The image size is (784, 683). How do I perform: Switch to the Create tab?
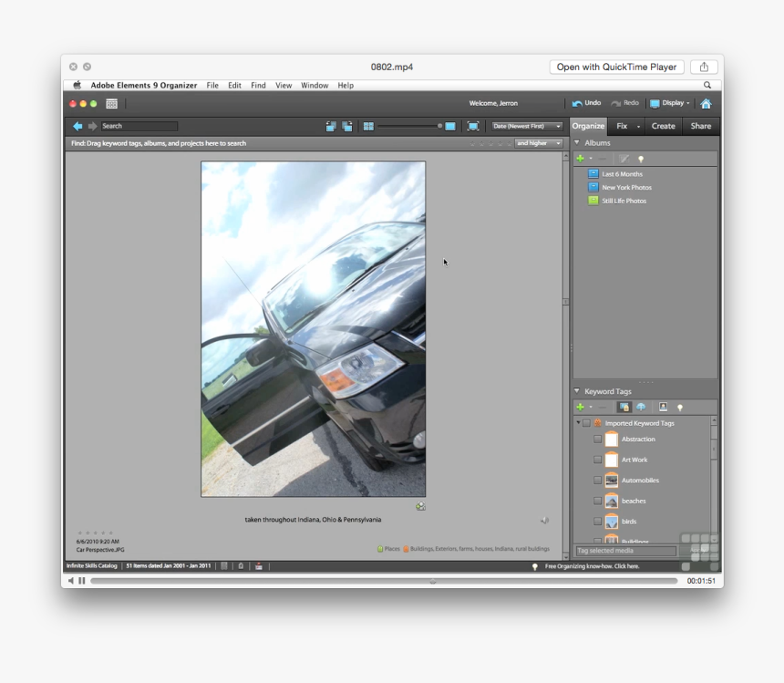click(x=663, y=126)
